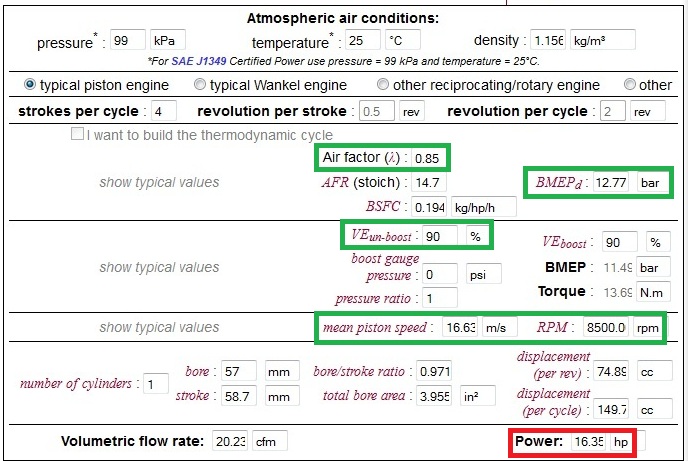Open the power unit hp dropdown
The width and height of the screenshot is (688, 461).
(627, 441)
